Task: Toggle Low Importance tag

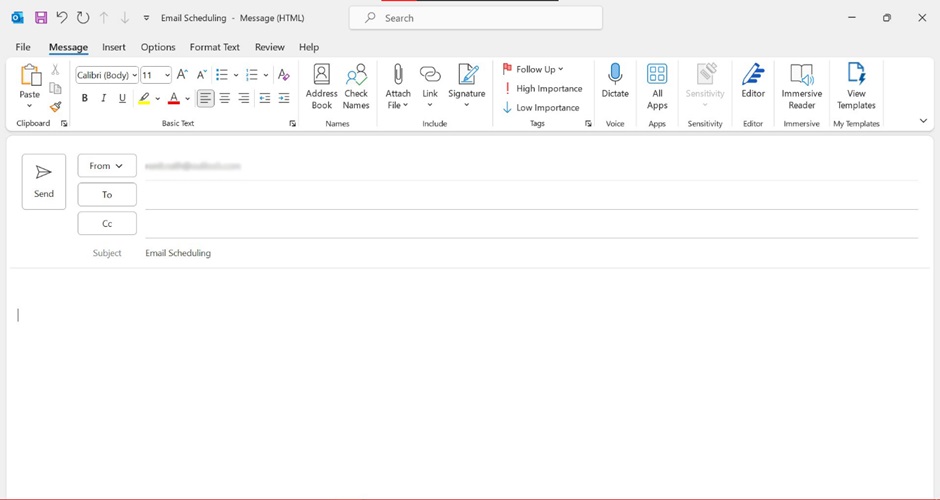Action: click(x=541, y=107)
